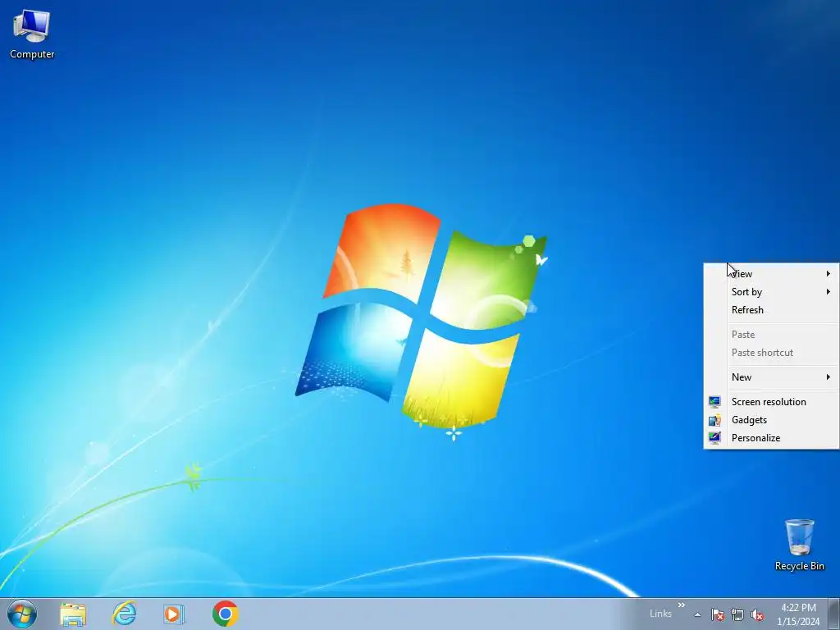Open the Windows Start orb

click(22, 614)
